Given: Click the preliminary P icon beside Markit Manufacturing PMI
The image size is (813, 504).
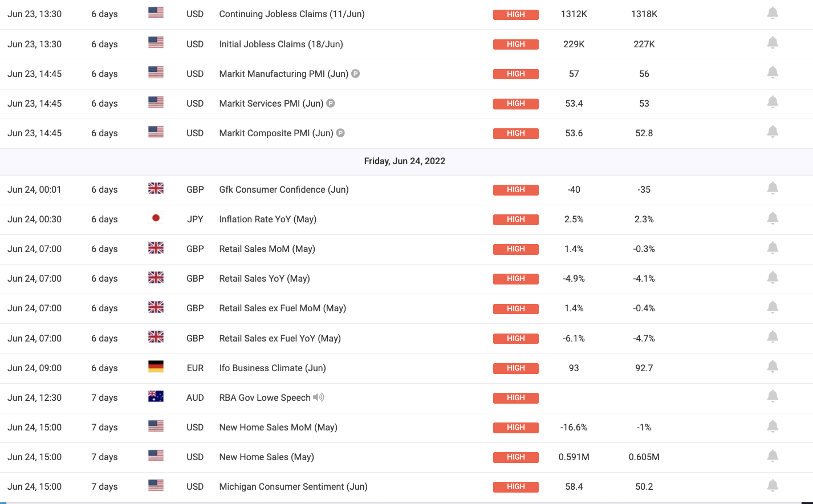Looking at the screenshot, I should click(x=355, y=74).
